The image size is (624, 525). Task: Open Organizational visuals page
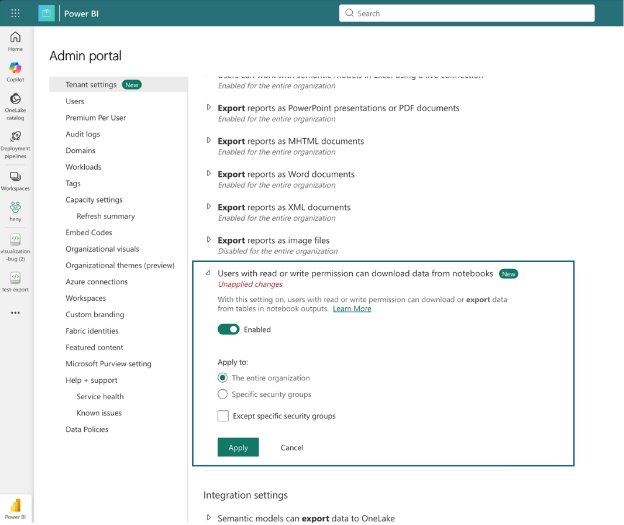(x=102, y=249)
